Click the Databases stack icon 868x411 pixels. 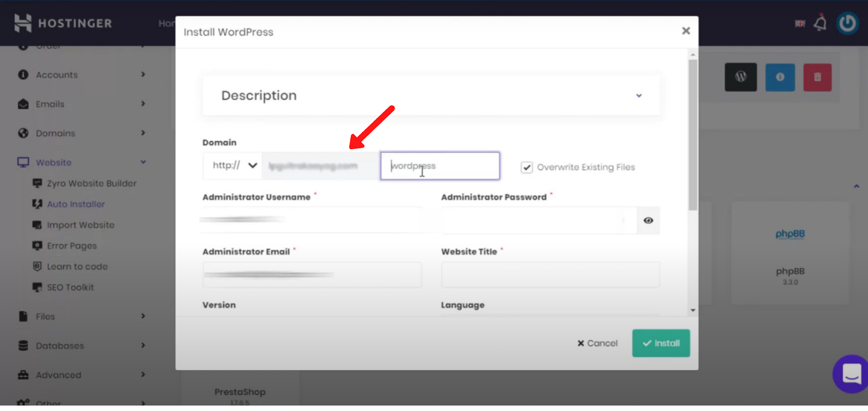point(23,345)
